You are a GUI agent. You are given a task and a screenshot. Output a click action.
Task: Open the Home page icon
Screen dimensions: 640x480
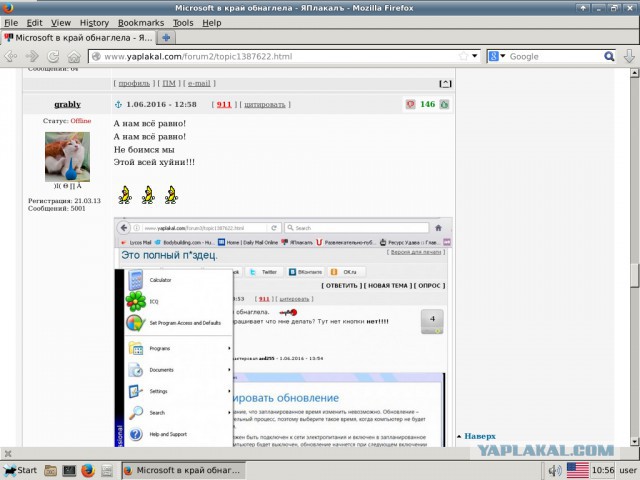(x=74, y=56)
